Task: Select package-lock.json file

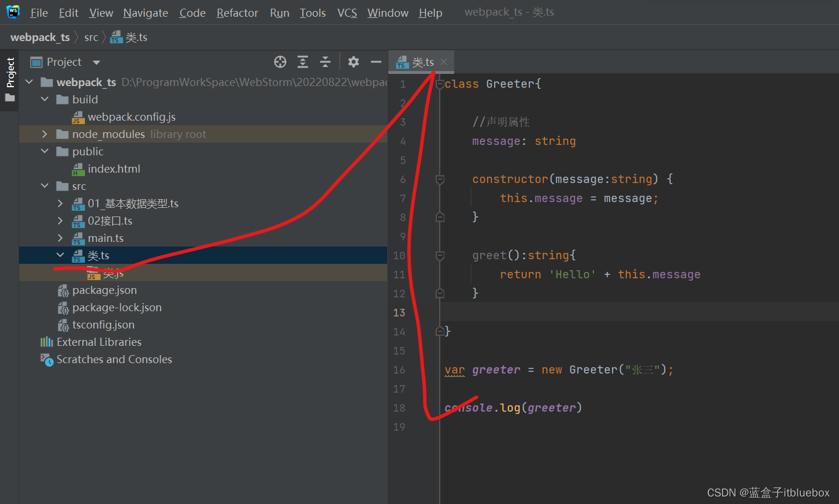Action: point(117,308)
